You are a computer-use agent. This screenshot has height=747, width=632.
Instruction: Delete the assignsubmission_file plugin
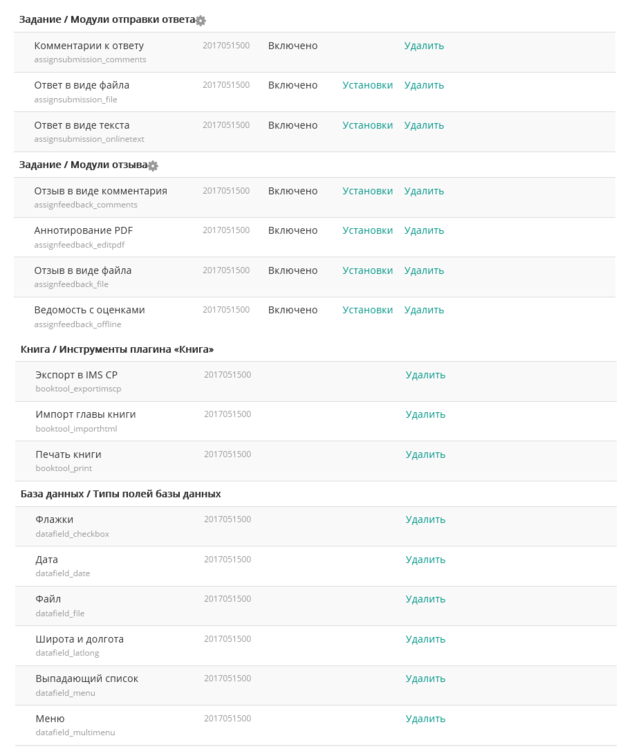click(424, 86)
